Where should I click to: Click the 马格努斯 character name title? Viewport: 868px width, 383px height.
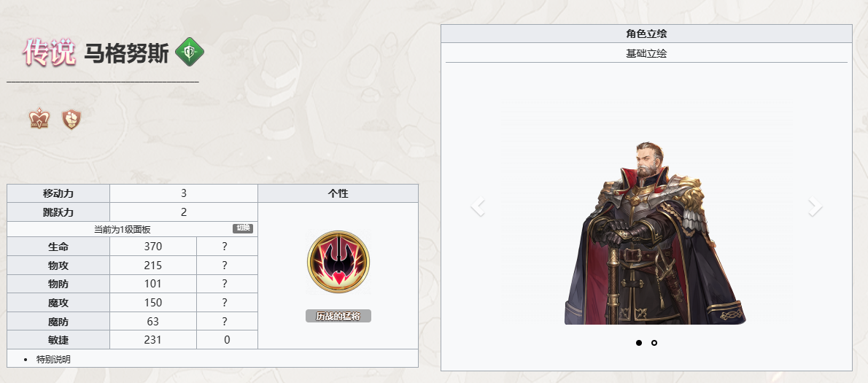click(126, 53)
